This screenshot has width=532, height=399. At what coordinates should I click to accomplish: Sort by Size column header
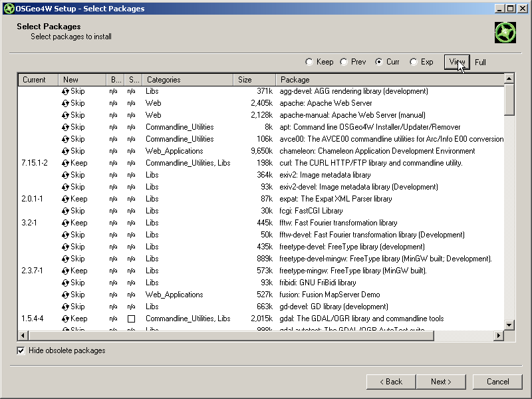click(x=254, y=80)
